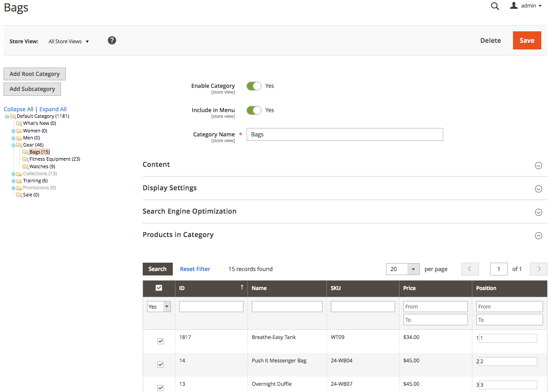Expand the Training tree node
The height and width of the screenshot is (392, 551).
point(13,181)
